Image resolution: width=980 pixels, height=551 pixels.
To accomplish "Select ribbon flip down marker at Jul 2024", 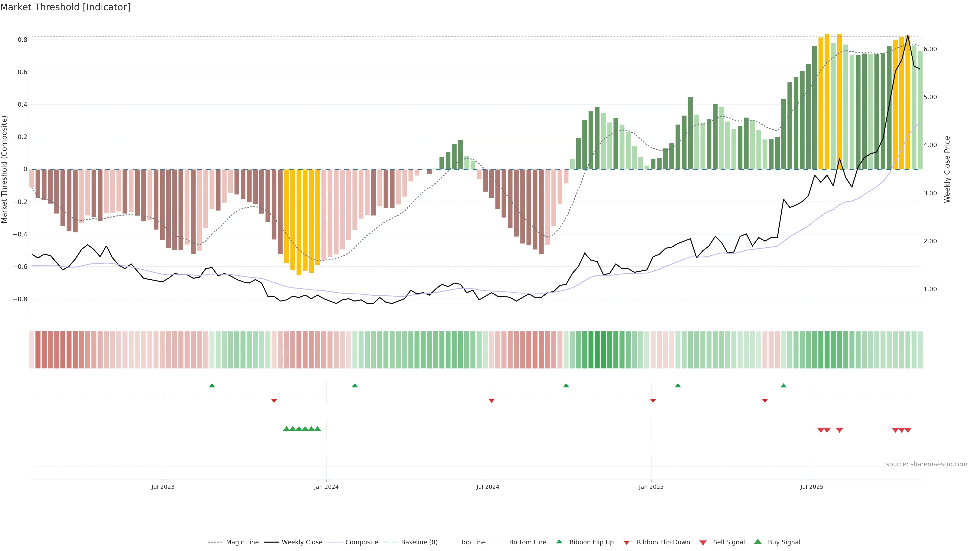I will click(x=491, y=400).
